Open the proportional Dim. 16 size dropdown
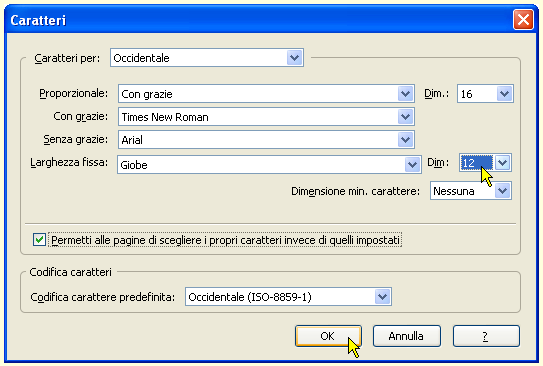This screenshot has width=543, height=366. tap(485, 93)
